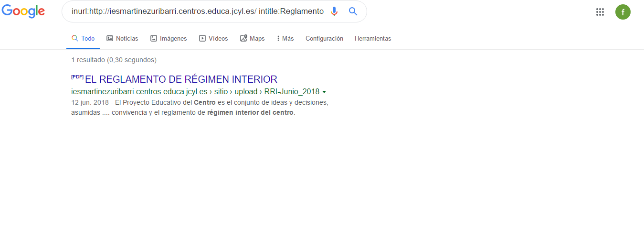Click the Google logo

pyautogui.click(x=23, y=11)
